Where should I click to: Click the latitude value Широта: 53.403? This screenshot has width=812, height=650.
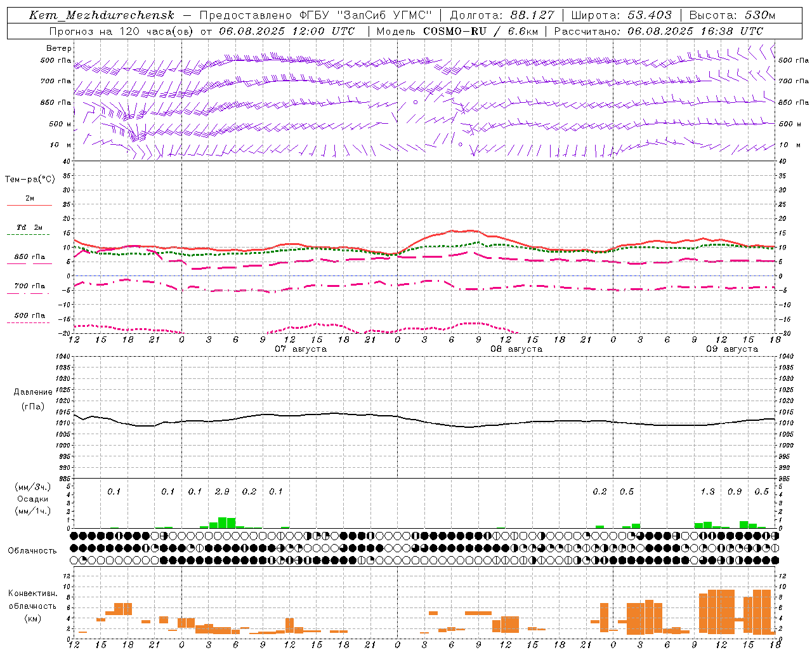coord(622,15)
